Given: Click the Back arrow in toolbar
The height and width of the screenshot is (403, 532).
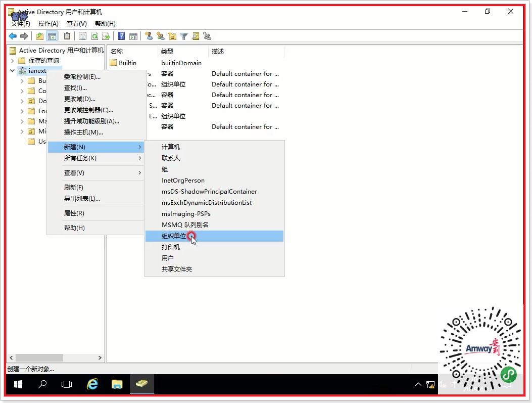Looking at the screenshot, I should tap(13, 36).
